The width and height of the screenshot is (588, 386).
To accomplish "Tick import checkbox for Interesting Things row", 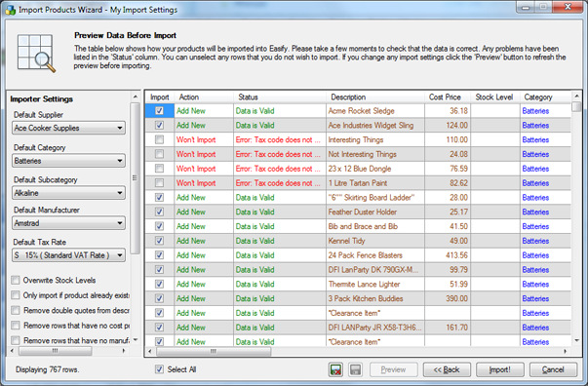I will pos(159,139).
